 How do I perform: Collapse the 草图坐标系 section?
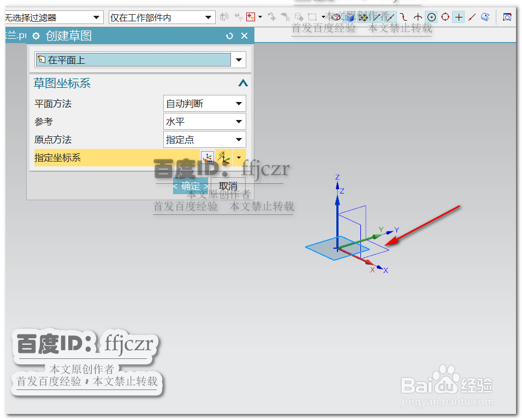pos(243,83)
